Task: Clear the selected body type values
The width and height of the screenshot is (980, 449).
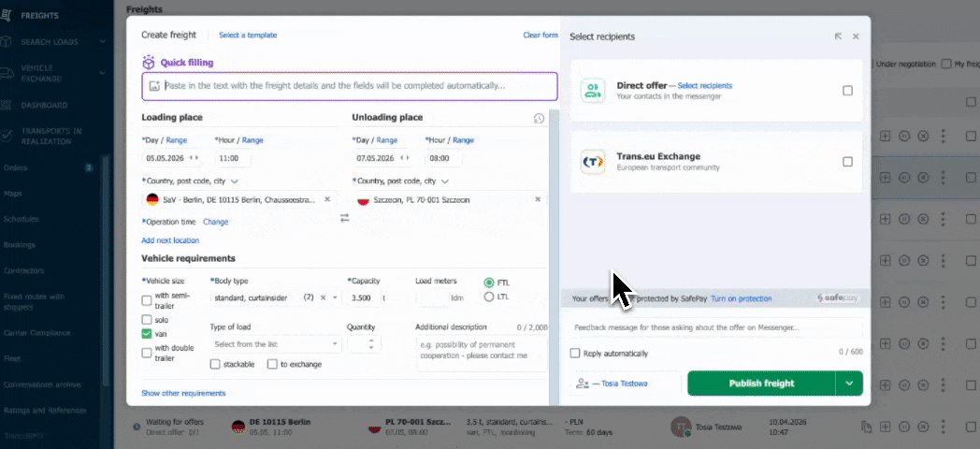Action: [323, 297]
